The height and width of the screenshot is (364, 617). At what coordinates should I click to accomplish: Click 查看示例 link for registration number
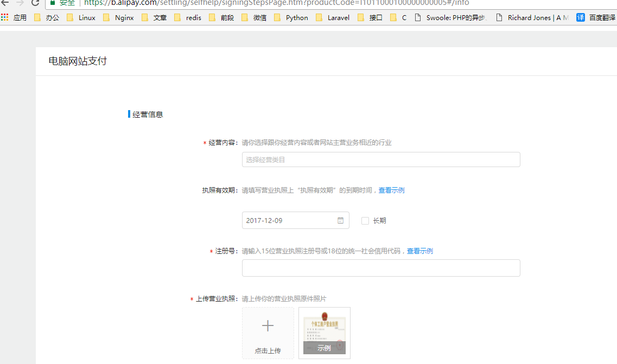(x=419, y=251)
